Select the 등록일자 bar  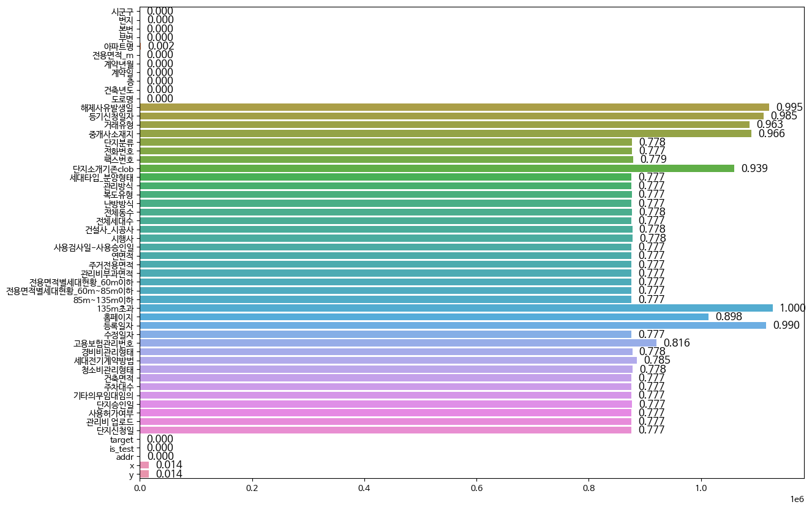coord(453,325)
